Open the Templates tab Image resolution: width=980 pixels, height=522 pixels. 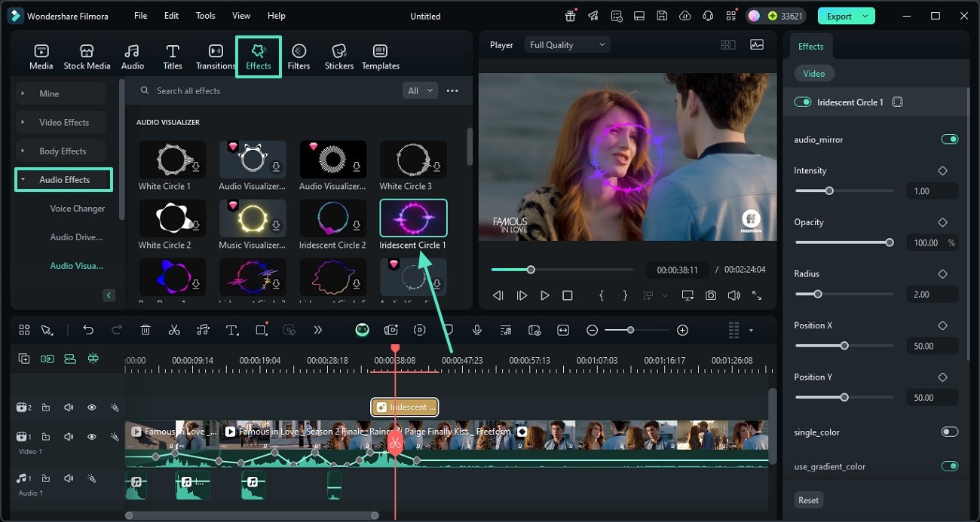pyautogui.click(x=381, y=56)
